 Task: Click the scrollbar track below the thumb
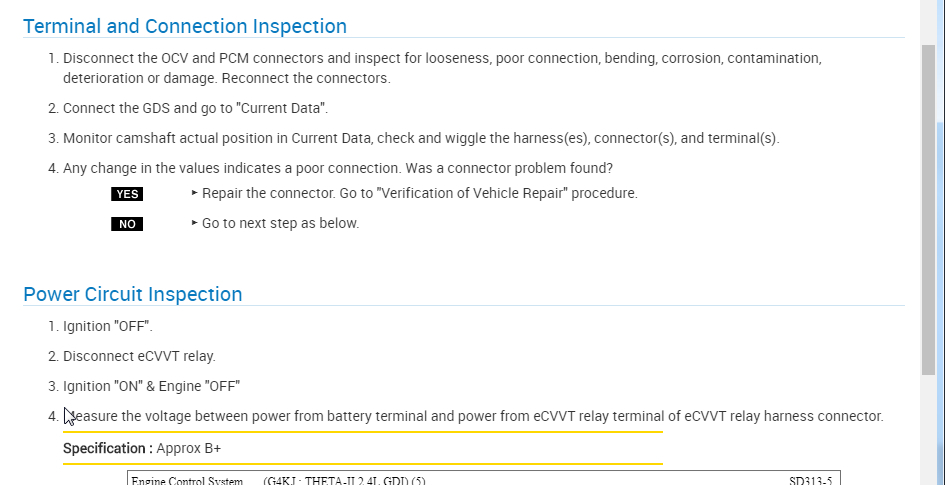(929, 430)
